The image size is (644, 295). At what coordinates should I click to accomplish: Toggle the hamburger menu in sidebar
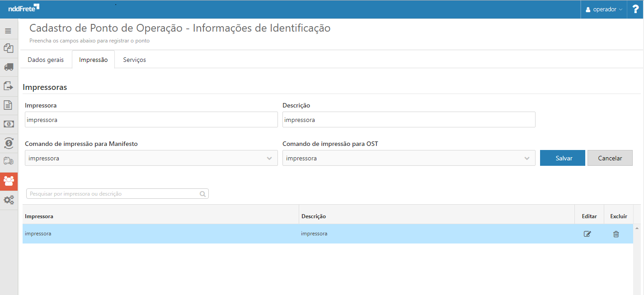8,31
